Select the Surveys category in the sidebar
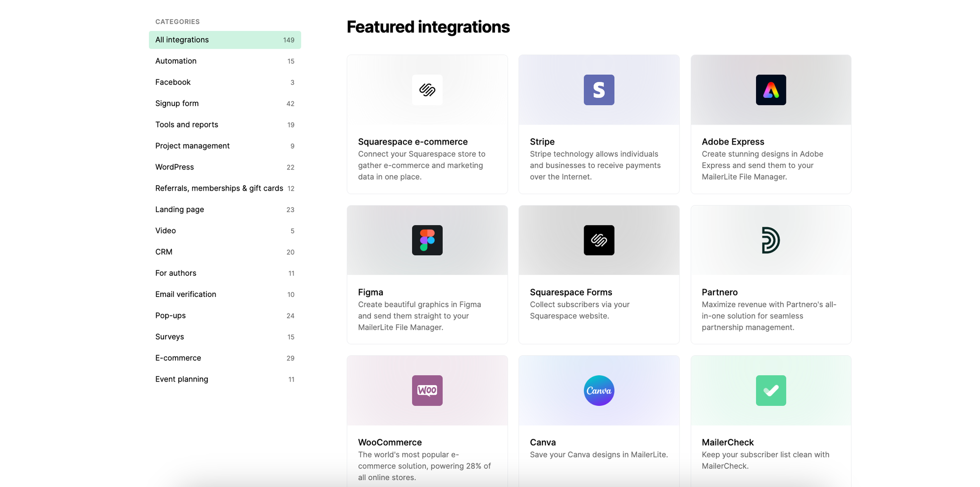Screen dimensions: 980x487 click(x=169, y=337)
